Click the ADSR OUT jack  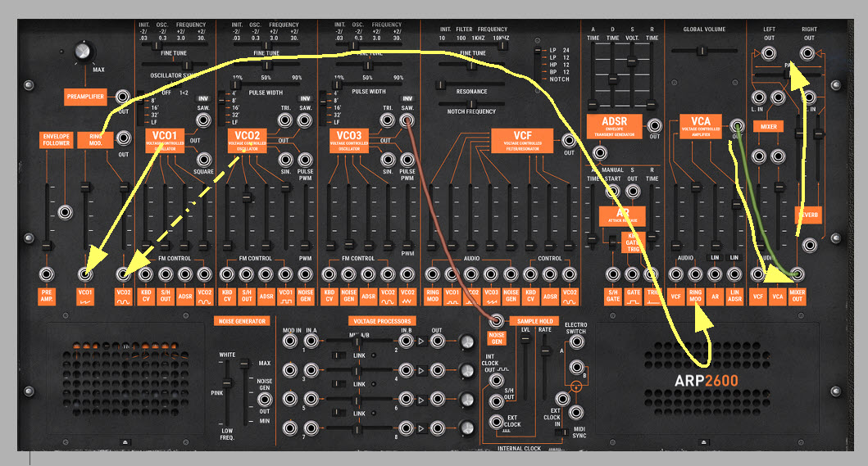point(654,125)
